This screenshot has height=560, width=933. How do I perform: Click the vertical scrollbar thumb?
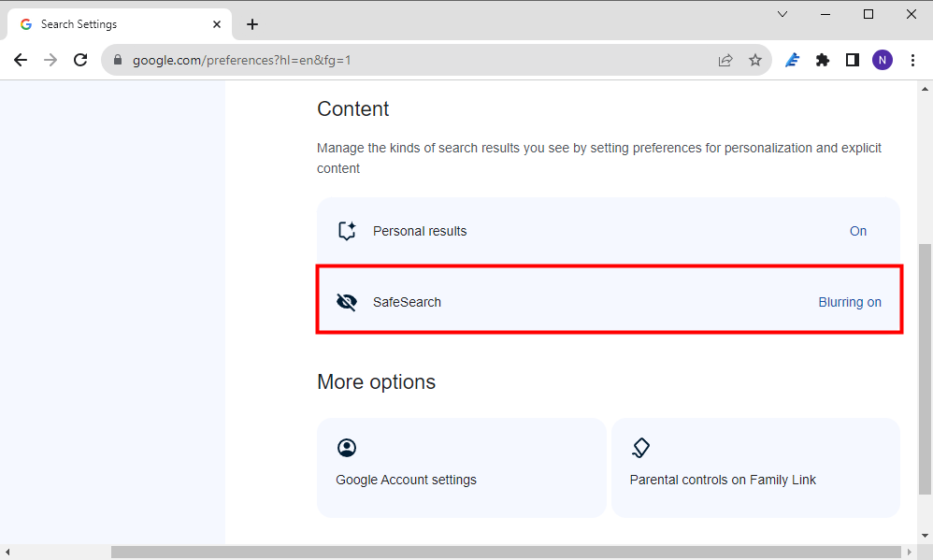tap(925, 369)
